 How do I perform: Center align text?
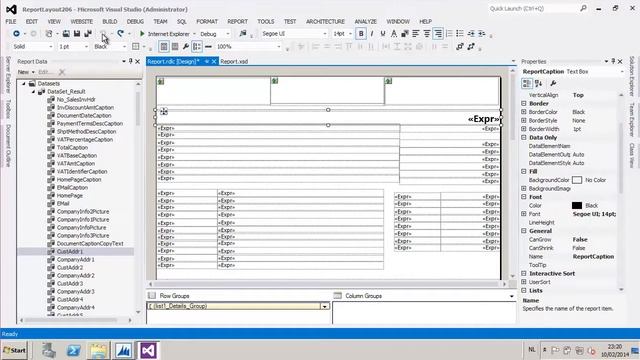(x=427, y=33)
